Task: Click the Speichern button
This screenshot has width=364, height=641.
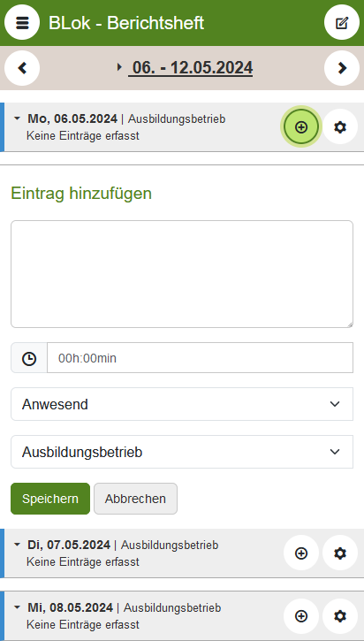Action: pos(50,499)
